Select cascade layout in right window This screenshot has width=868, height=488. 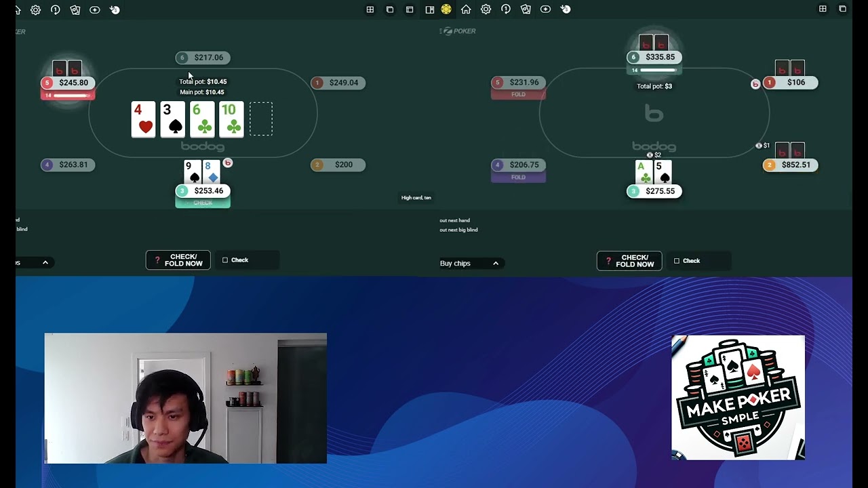(842, 9)
